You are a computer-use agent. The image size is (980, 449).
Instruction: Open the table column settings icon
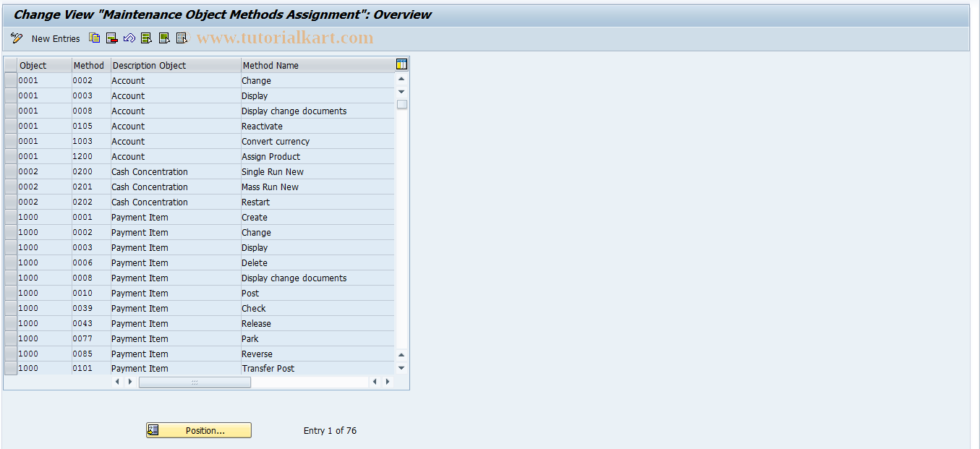[401, 64]
